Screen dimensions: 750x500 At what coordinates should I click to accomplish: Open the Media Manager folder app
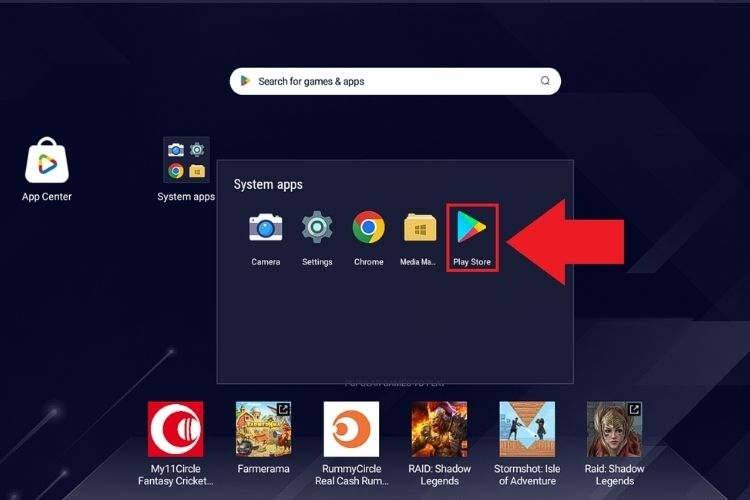[x=420, y=227]
